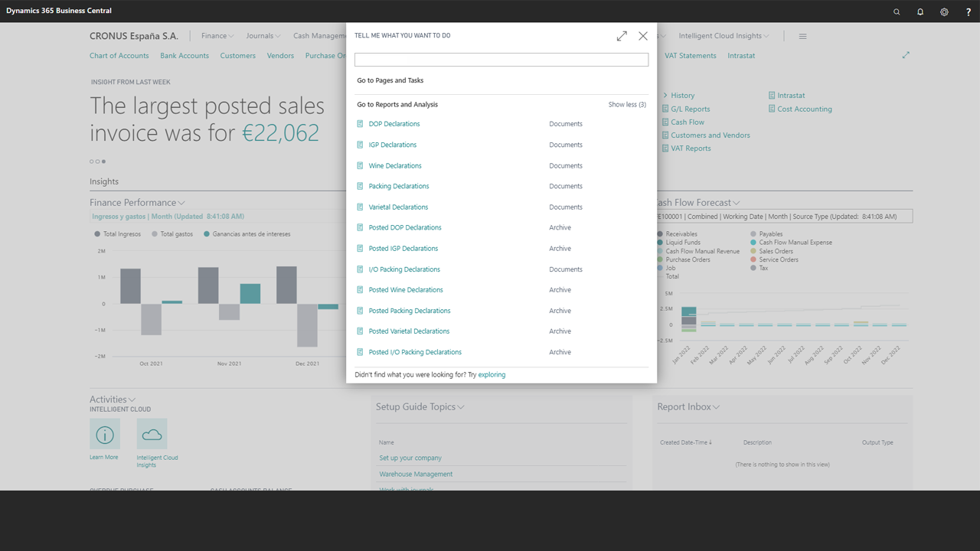The height and width of the screenshot is (551, 980).
Task: Click the exploring link
Action: [492, 375]
